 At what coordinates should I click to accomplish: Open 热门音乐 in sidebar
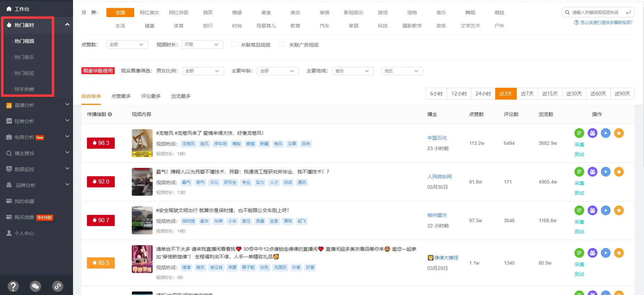pyautogui.click(x=24, y=57)
